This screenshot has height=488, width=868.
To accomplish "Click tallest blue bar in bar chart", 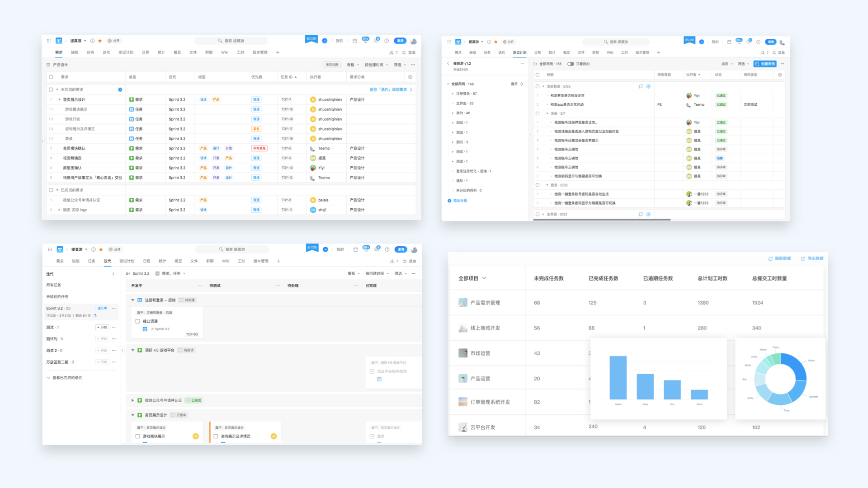I will coord(618,377).
